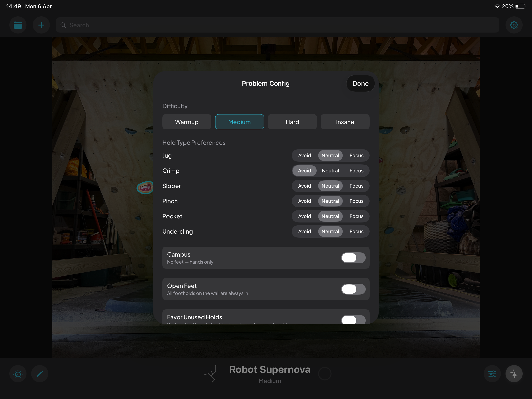Toggle the Favor Unused Holds switch

(x=353, y=320)
